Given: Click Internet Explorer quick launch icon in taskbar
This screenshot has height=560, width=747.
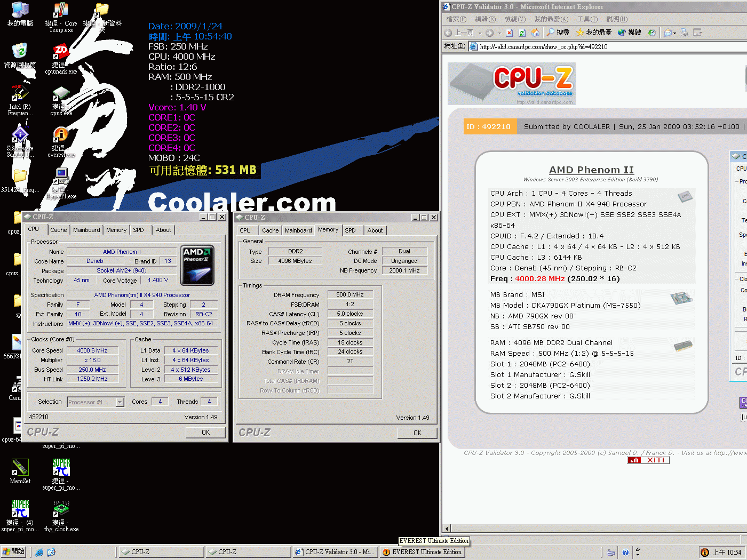Looking at the screenshot, I should (39, 553).
